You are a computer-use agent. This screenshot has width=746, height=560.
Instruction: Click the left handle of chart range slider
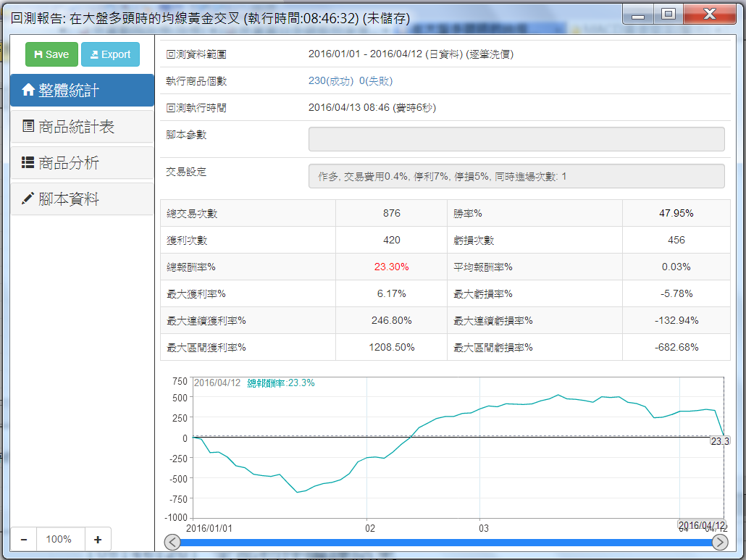point(172,542)
